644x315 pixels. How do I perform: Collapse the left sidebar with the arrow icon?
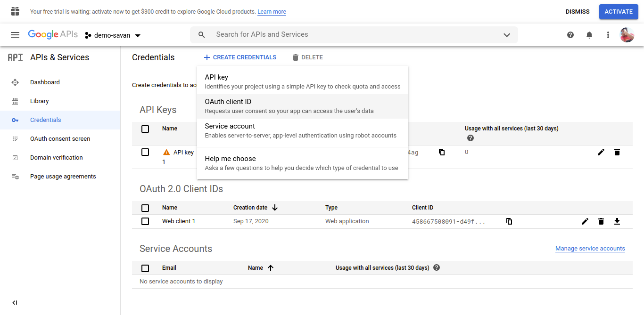click(15, 302)
